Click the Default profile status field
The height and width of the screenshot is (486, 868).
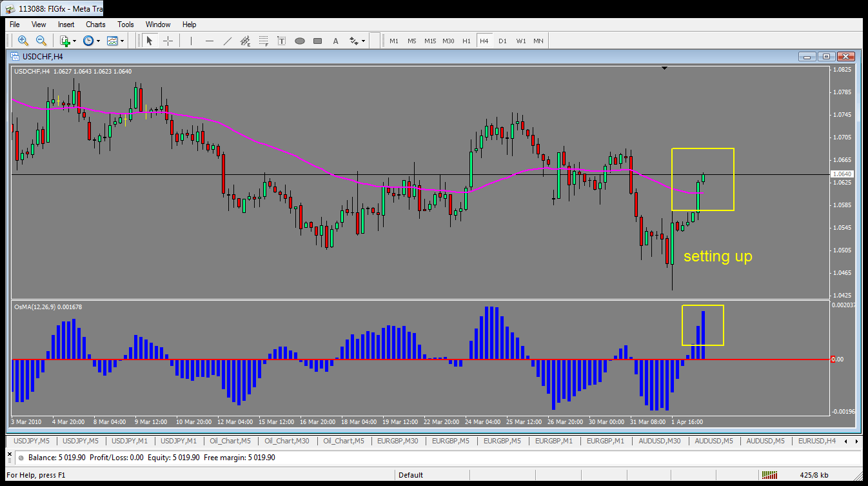[x=411, y=475]
